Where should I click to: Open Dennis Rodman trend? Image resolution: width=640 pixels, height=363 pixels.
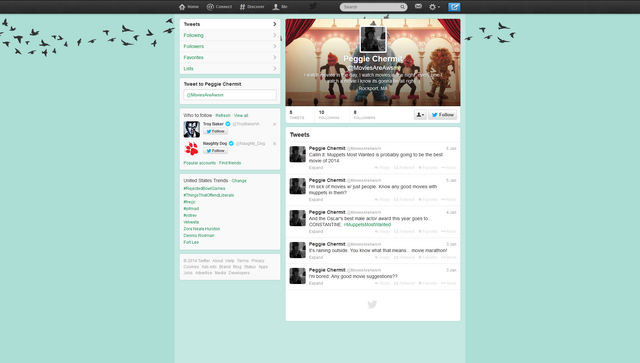tap(199, 236)
